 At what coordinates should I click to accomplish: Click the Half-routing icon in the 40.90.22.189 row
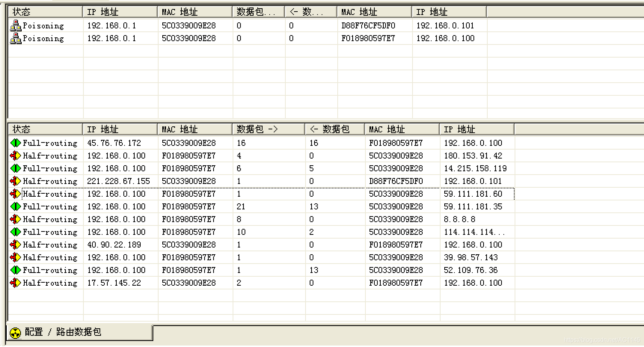click(x=16, y=245)
